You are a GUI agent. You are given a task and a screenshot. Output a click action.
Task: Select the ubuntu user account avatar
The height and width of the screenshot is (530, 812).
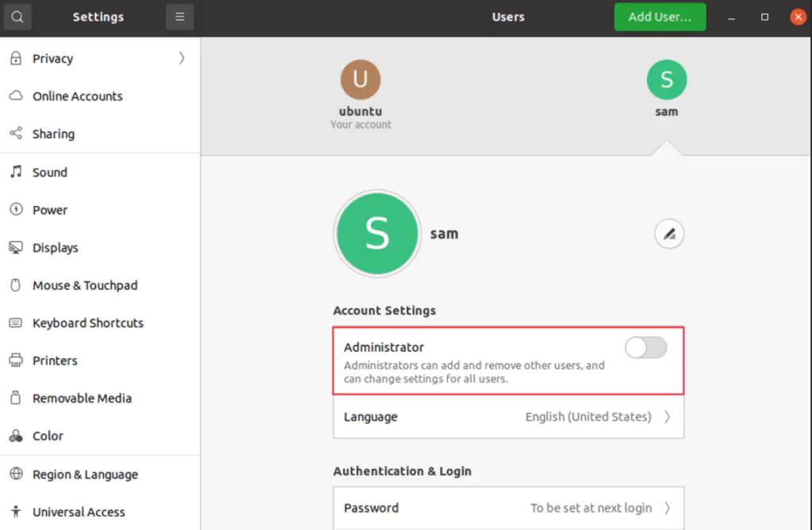[x=361, y=80]
